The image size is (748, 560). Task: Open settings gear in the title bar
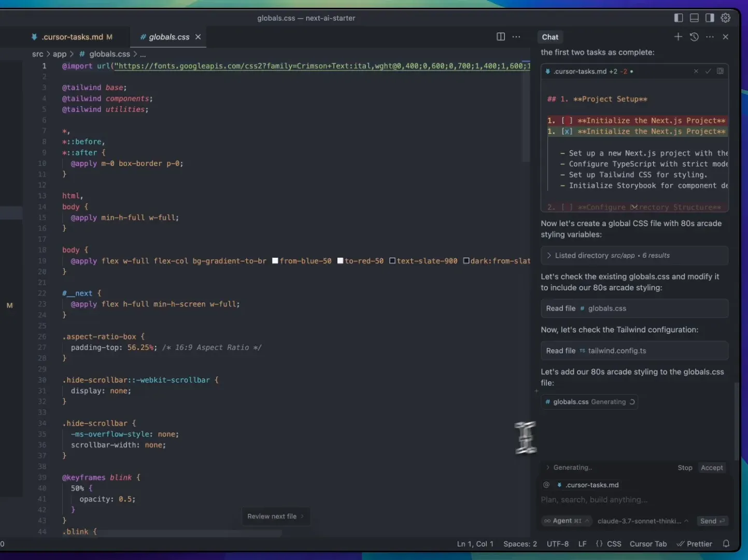[726, 18]
